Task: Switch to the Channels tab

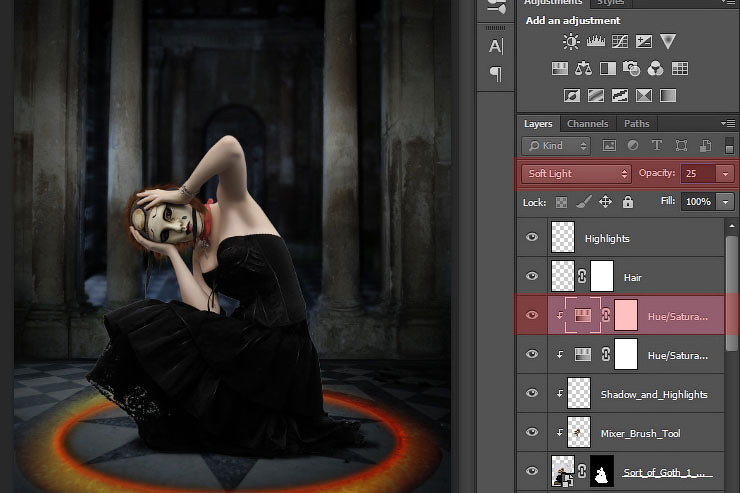Action: [x=587, y=124]
